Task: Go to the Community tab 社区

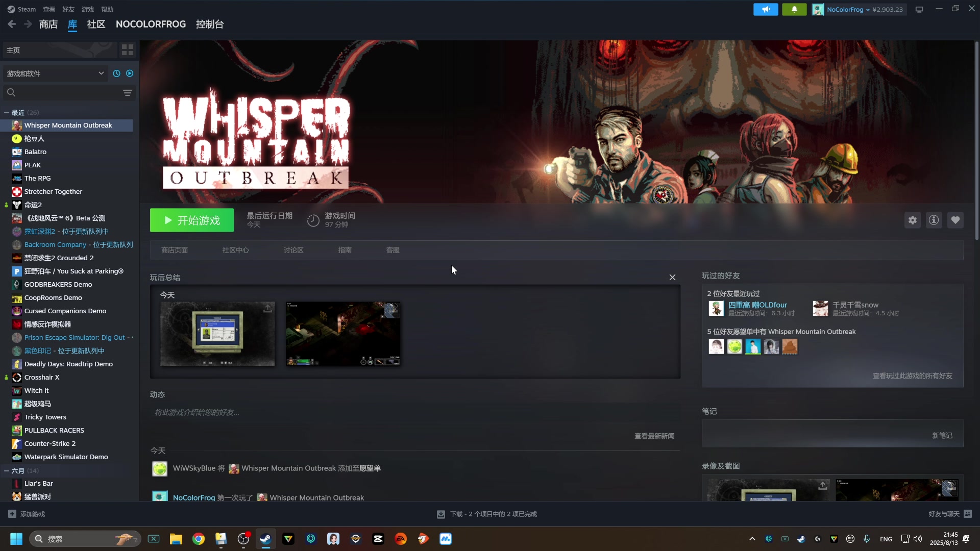Action: point(96,24)
